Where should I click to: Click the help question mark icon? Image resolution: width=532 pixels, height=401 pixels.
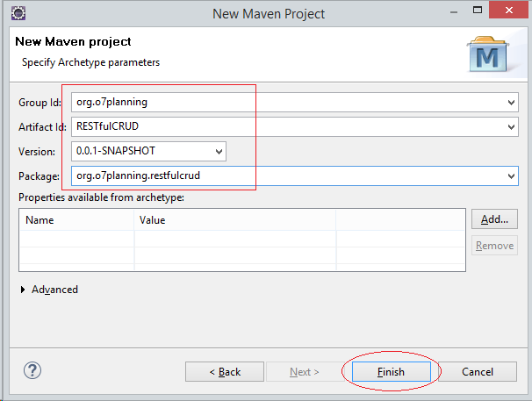(32, 370)
